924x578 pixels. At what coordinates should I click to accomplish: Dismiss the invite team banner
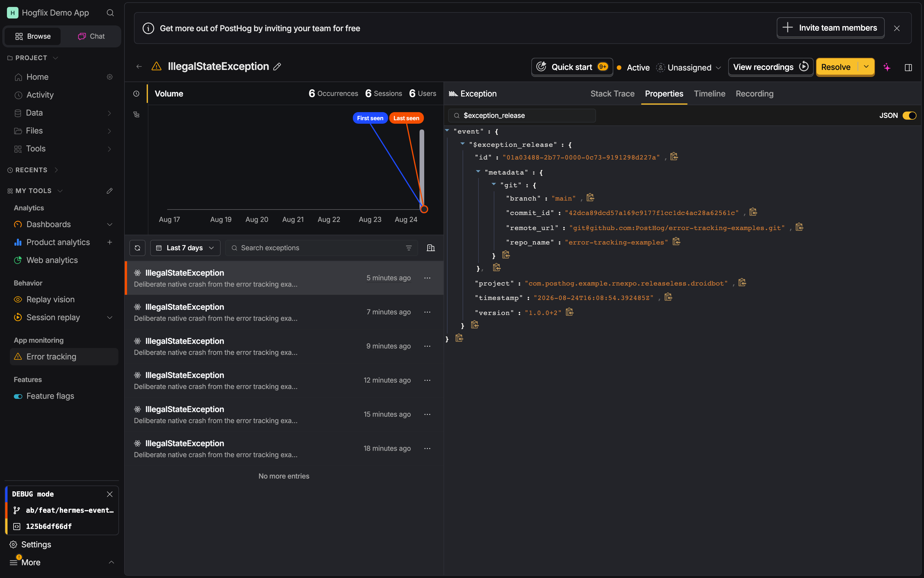point(897,28)
